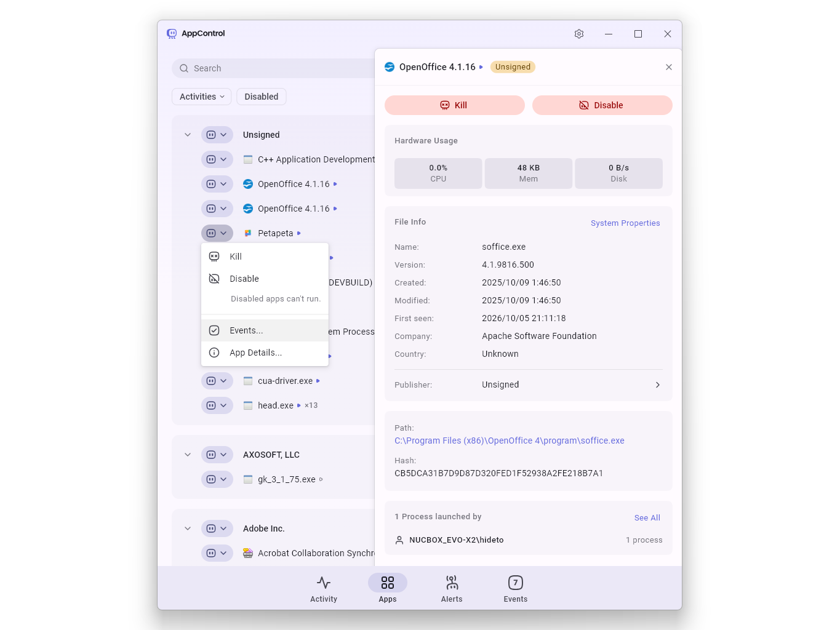The image size is (840, 630).
Task: Click the red Disable button in details
Action: point(602,105)
